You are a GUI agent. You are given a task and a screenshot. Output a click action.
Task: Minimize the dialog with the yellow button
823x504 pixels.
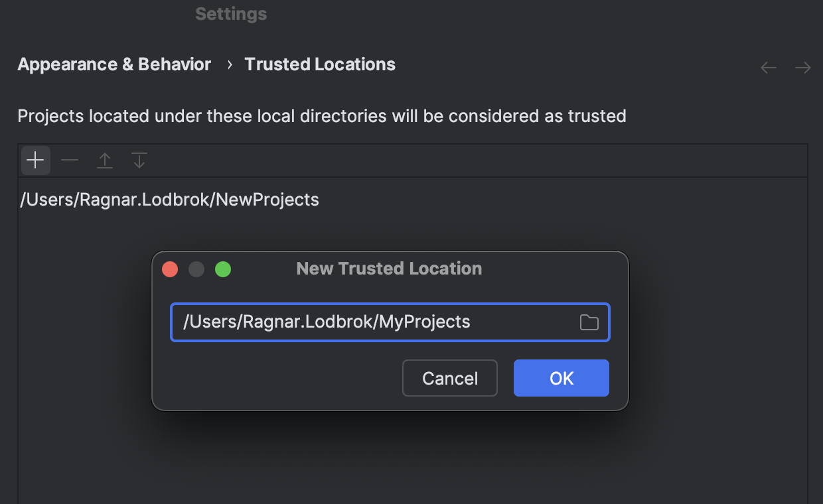(196, 269)
